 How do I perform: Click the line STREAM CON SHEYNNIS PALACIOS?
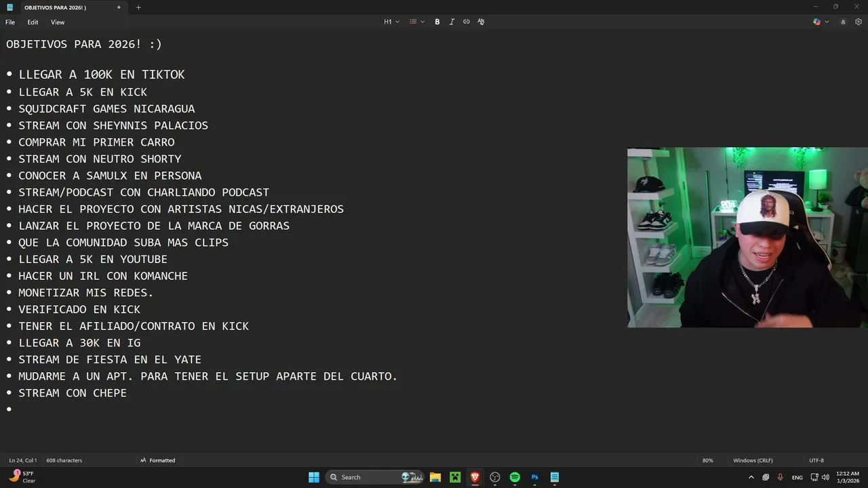pyautogui.click(x=113, y=125)
